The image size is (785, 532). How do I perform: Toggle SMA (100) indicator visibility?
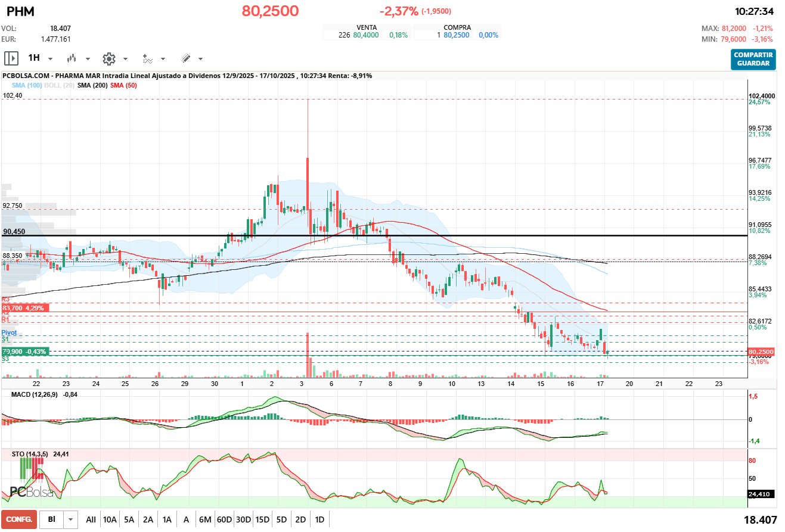tap(27, 86)
